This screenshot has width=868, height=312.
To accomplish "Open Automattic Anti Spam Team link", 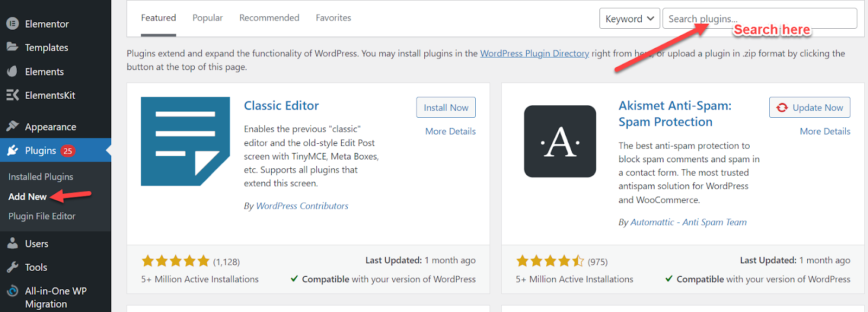I will [x=688, y=222].
